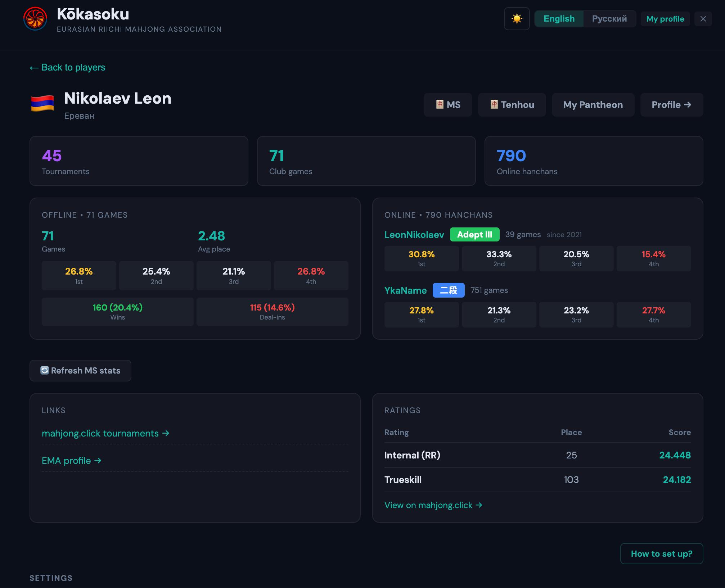
Task: Open the Tenhou profile button
Action: (x=512, y=105)
